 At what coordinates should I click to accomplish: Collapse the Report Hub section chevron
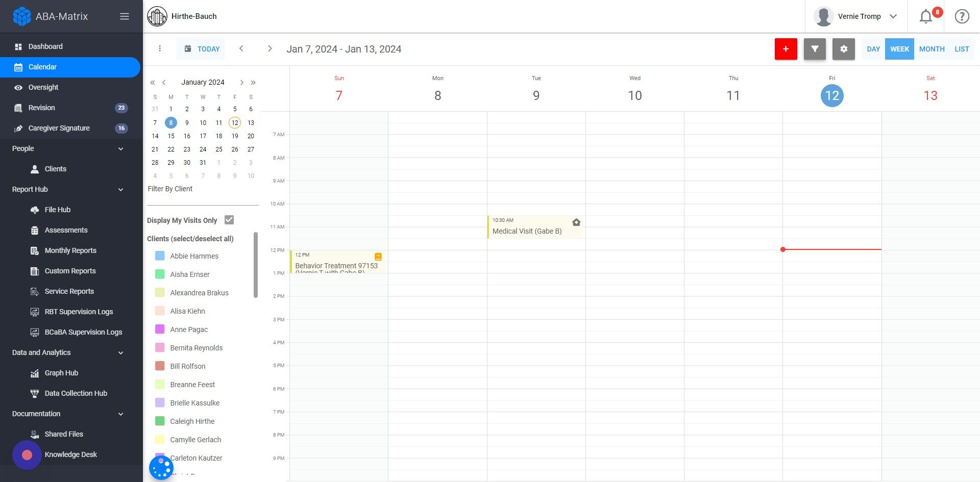(x=121, y=190)
